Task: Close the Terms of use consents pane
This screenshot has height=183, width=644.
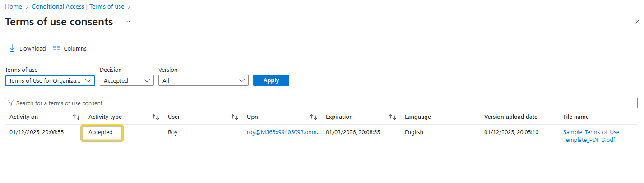Action: point(637,22)
